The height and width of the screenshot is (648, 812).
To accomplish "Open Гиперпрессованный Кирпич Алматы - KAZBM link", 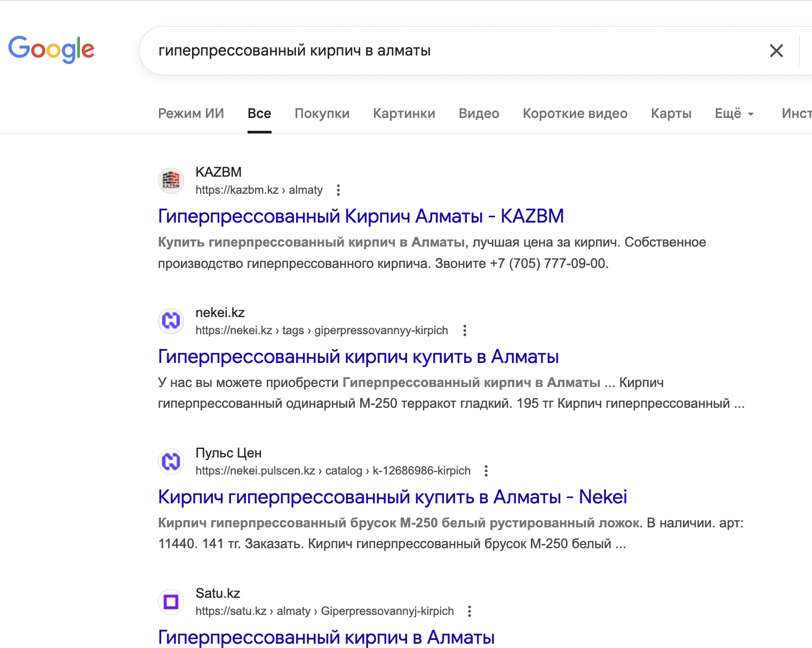I will point(361,216).
